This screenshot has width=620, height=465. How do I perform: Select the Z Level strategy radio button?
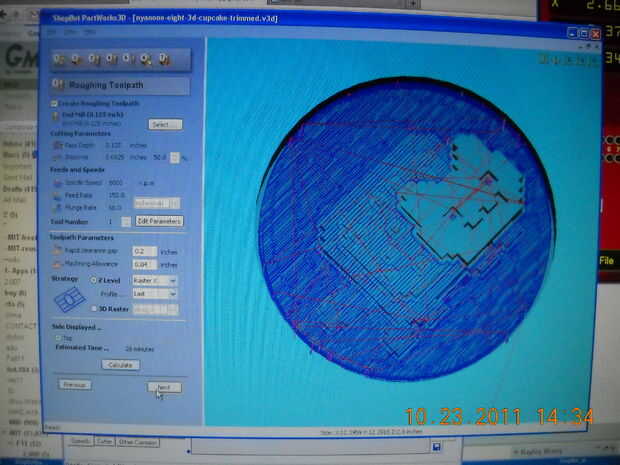[93, 280]
